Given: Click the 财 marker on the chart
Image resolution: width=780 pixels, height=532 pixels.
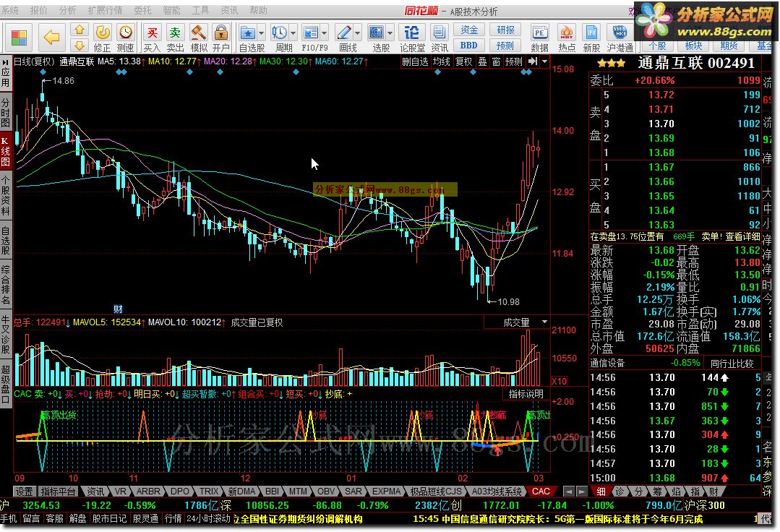Looking at the screenshot, I should coord(118,309).
